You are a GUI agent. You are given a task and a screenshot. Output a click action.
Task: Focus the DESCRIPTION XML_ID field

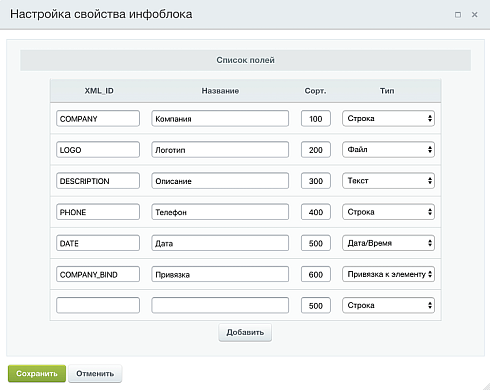click(98, 181)
